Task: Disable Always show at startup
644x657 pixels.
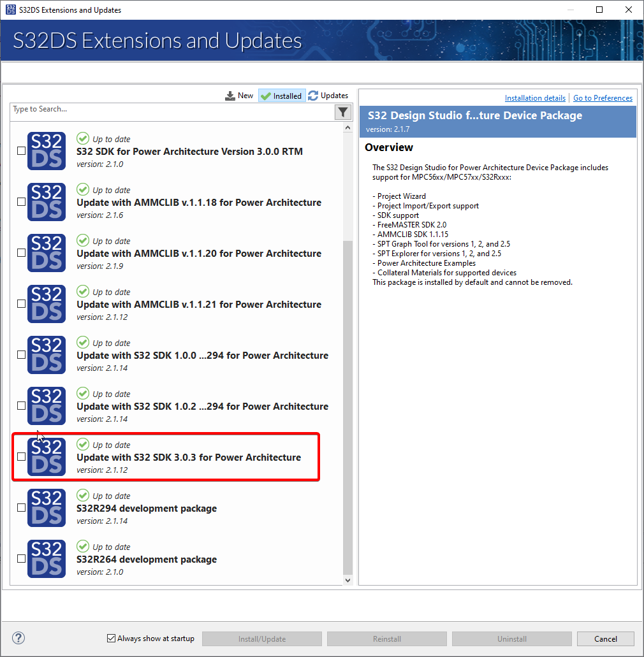Action: (x=112, y=637)
